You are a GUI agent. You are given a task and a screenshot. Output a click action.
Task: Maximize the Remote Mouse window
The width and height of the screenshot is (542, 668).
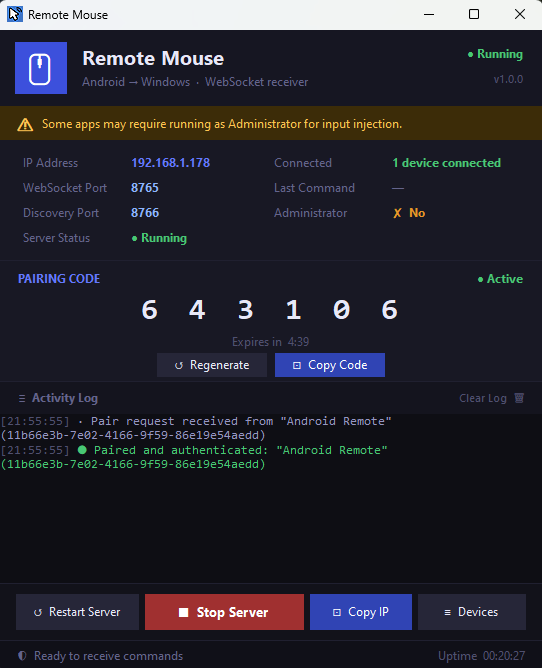[474, 14]
